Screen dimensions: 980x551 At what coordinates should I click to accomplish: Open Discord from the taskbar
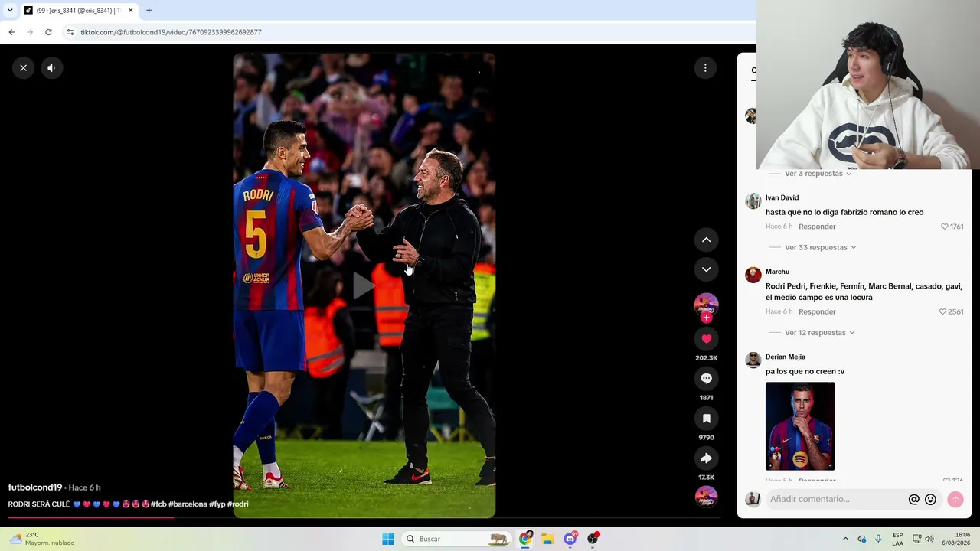click(x=570, y=539)
